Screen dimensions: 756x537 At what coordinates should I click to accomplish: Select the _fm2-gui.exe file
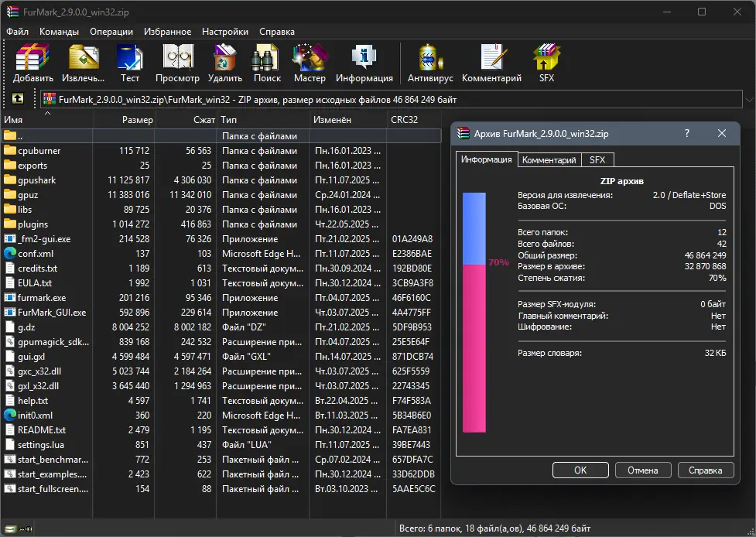click(x=221, y=238)
